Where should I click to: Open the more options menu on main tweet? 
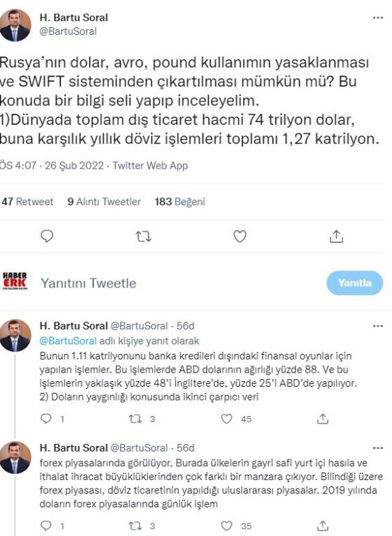point(377,17)
